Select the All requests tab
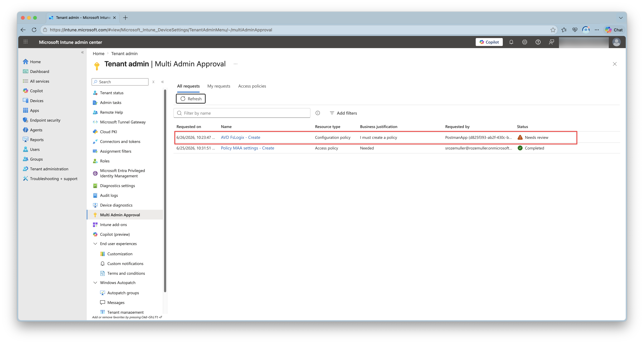This screenshot has height=344, width=644. click(188, 86)
